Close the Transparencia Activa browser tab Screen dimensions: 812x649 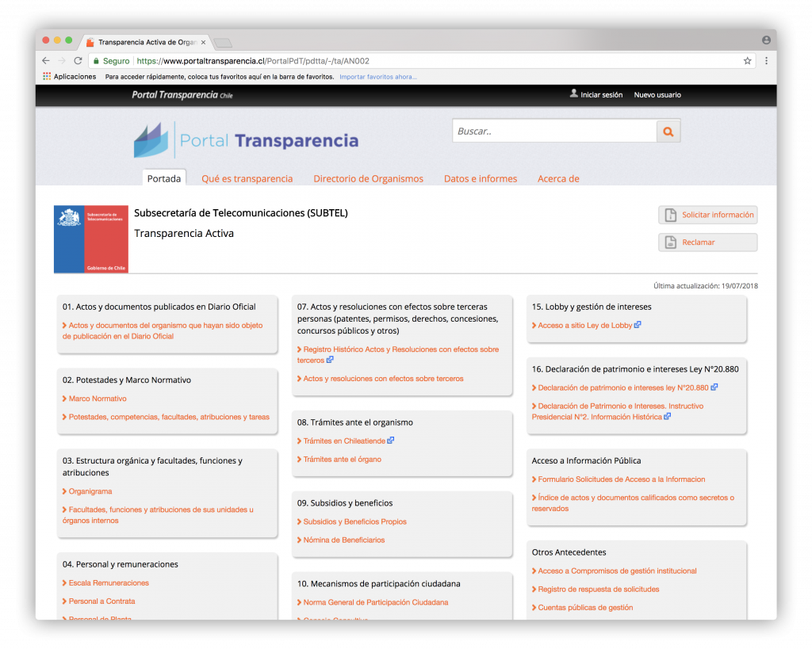[204, 43]
